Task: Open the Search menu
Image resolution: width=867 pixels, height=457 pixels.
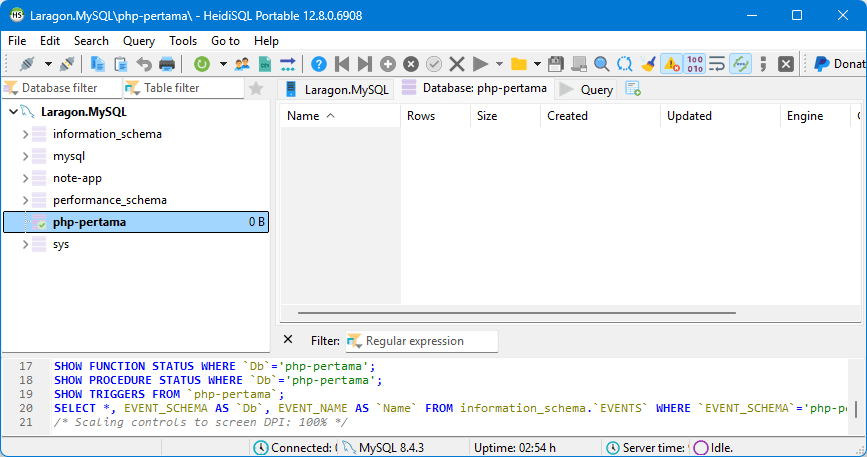Action: coord(91,41)
